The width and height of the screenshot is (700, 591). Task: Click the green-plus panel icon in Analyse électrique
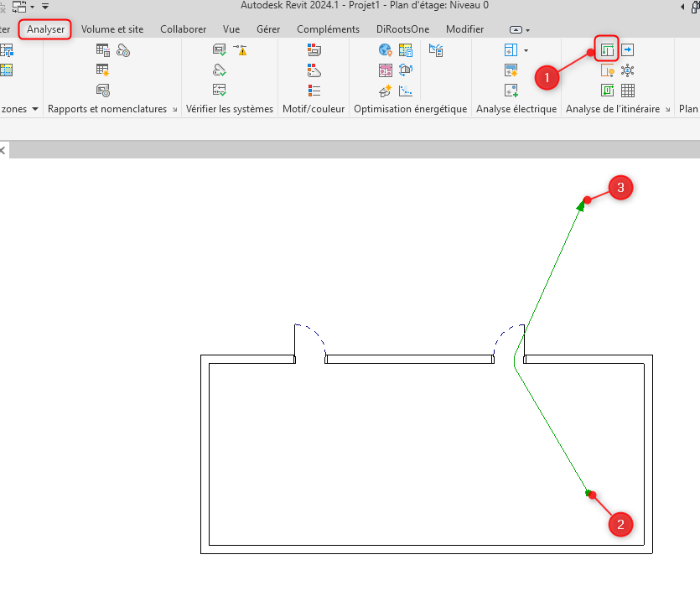pos(511,91)
